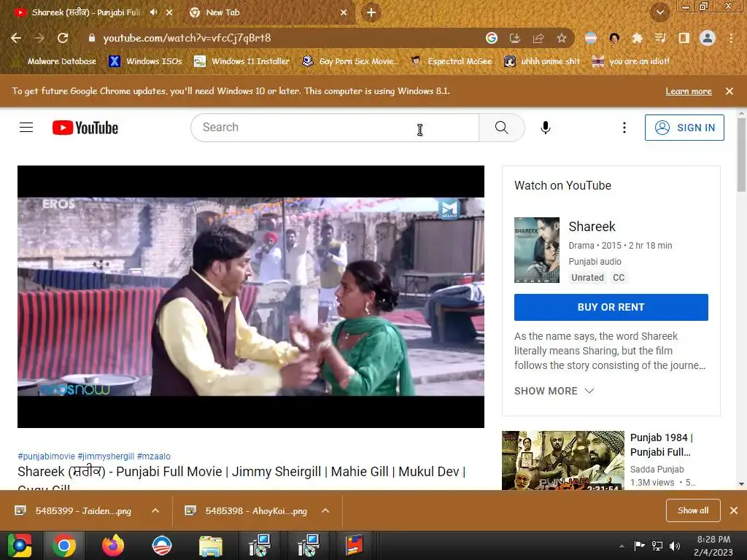Image resolution: width=747 pixels, height=560 pixels.
Task: Open the Espectral McGee bookmark
Action: 452,61
